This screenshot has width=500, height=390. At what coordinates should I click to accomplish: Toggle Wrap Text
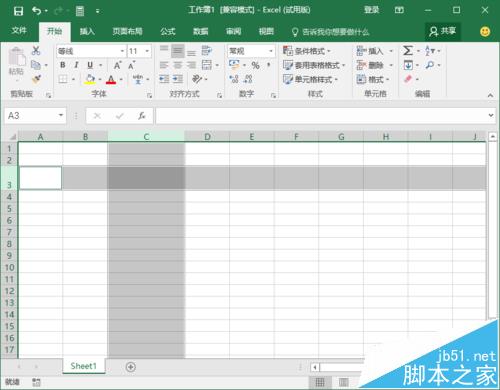207,51
